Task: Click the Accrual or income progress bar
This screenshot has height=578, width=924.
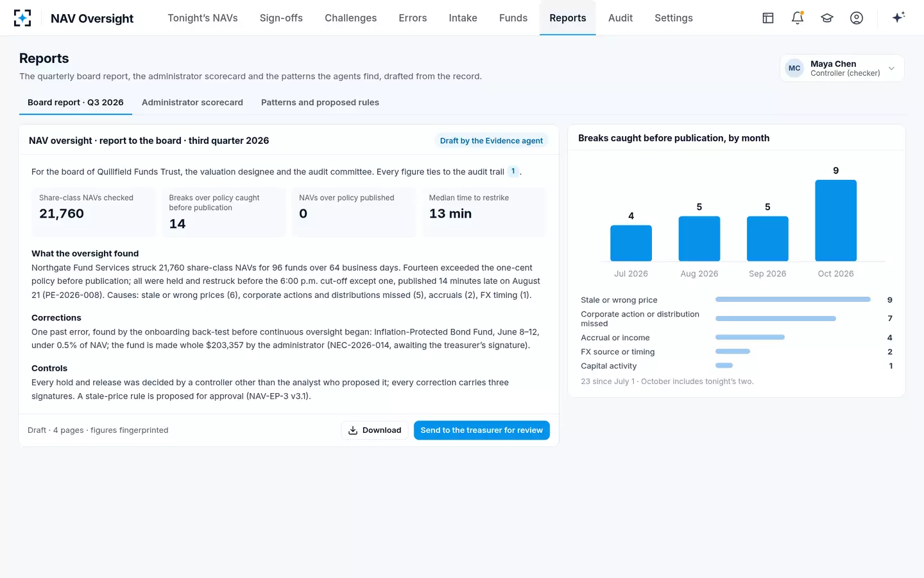Action: tap(750, 337)
